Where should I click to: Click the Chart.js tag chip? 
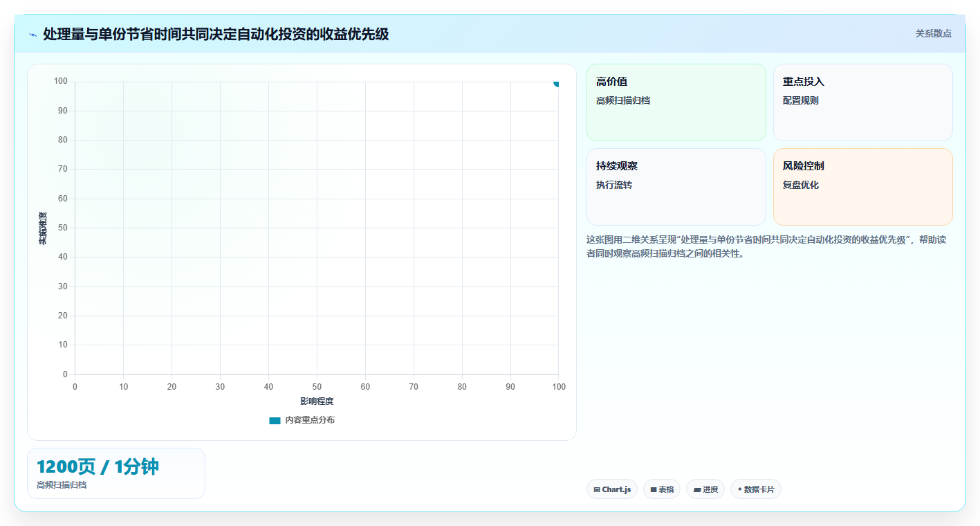612,489
